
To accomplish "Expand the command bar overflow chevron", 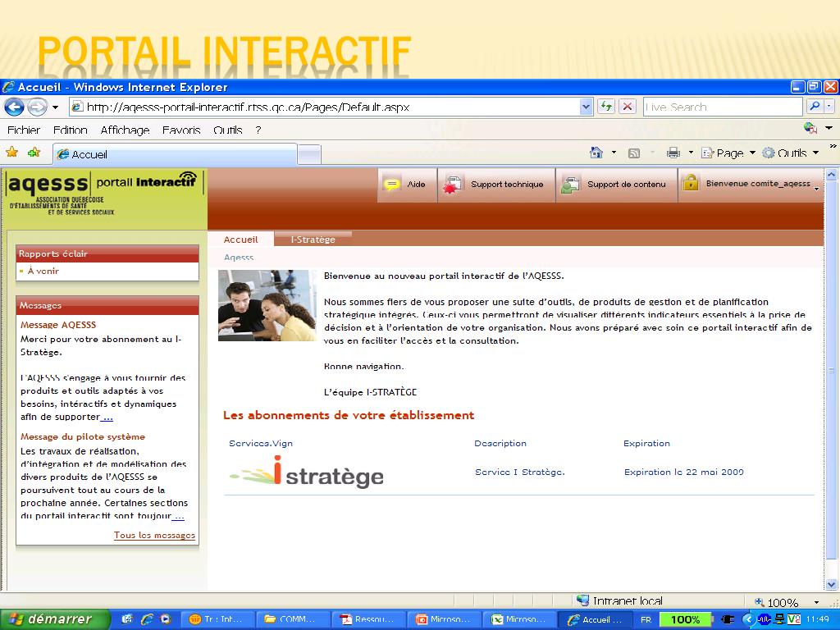I will pyautogui.click(x=833, y=146).
